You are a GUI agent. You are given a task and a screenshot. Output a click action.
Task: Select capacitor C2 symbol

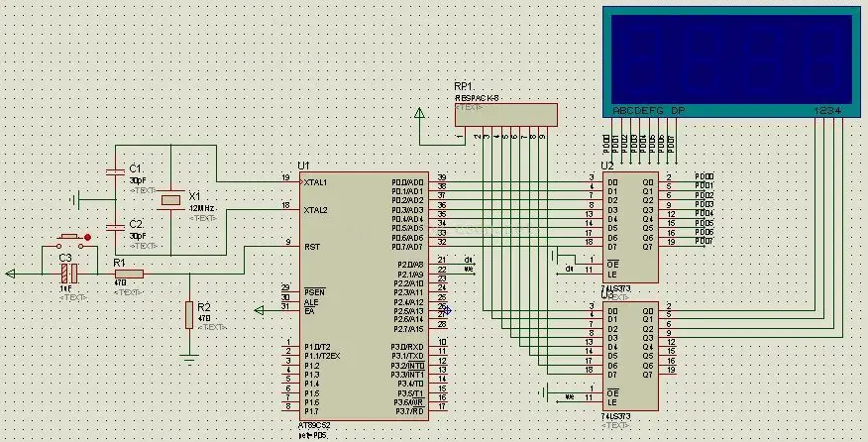click(115, 228)
